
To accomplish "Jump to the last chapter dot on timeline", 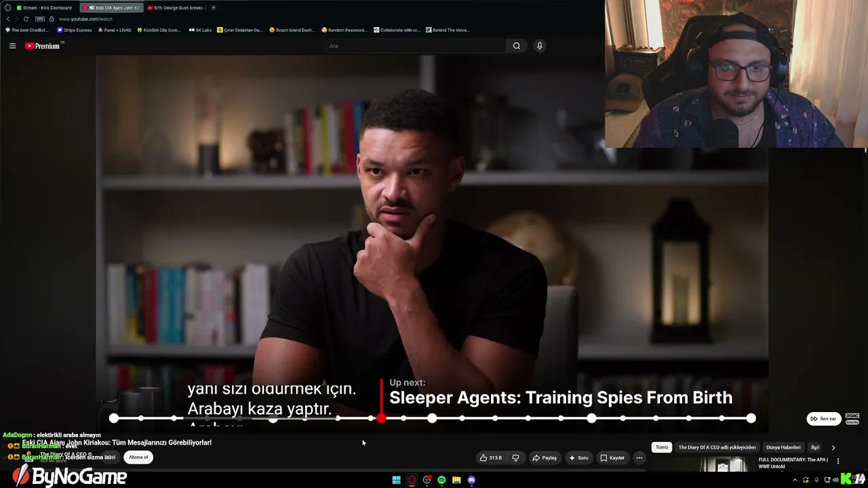I will (x=751, y=418).
